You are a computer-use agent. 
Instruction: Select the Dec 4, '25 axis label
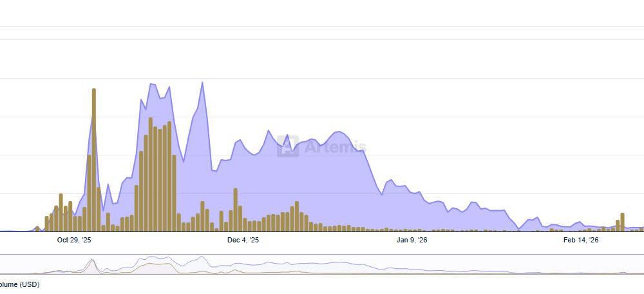[x=243, y=240]
